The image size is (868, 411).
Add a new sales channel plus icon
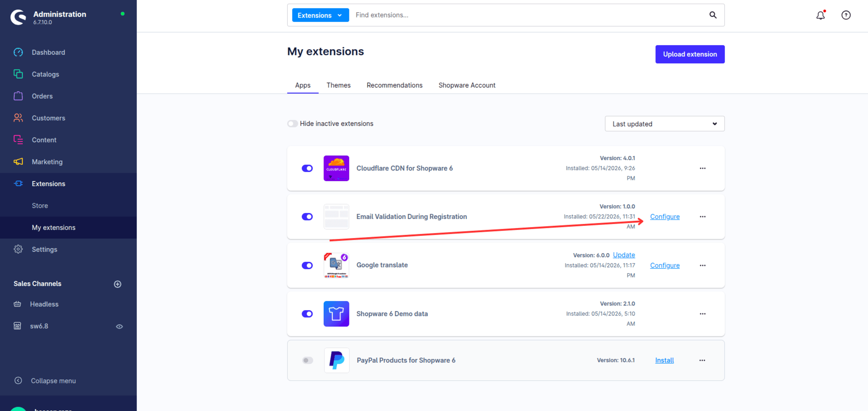118,284
